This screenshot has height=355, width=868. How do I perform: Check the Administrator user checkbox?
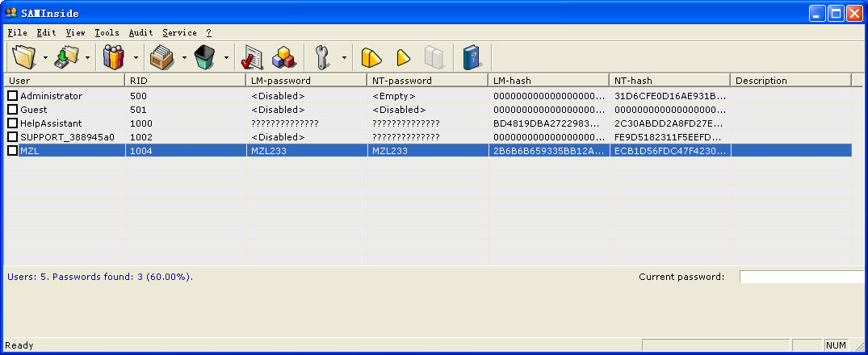pos(12,96)
